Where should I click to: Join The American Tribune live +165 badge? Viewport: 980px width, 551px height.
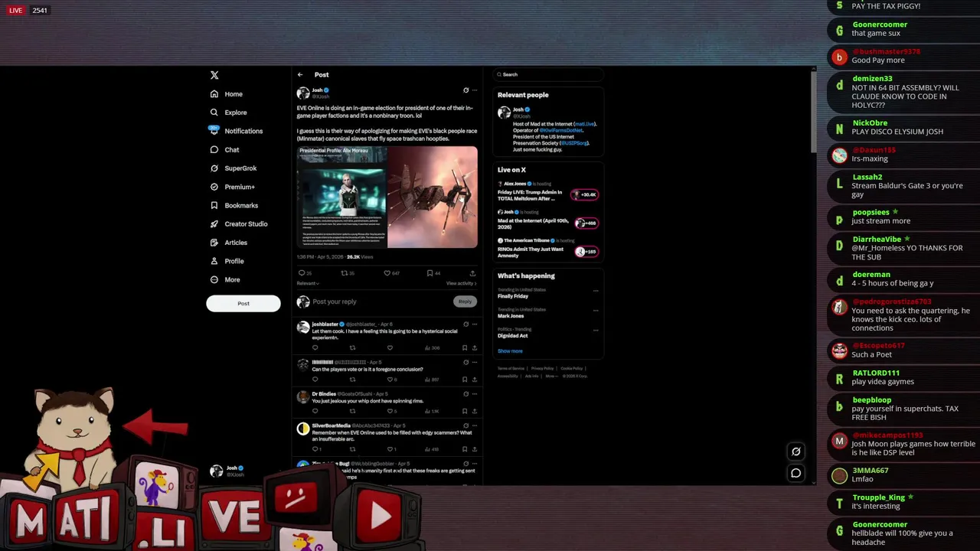586,251
